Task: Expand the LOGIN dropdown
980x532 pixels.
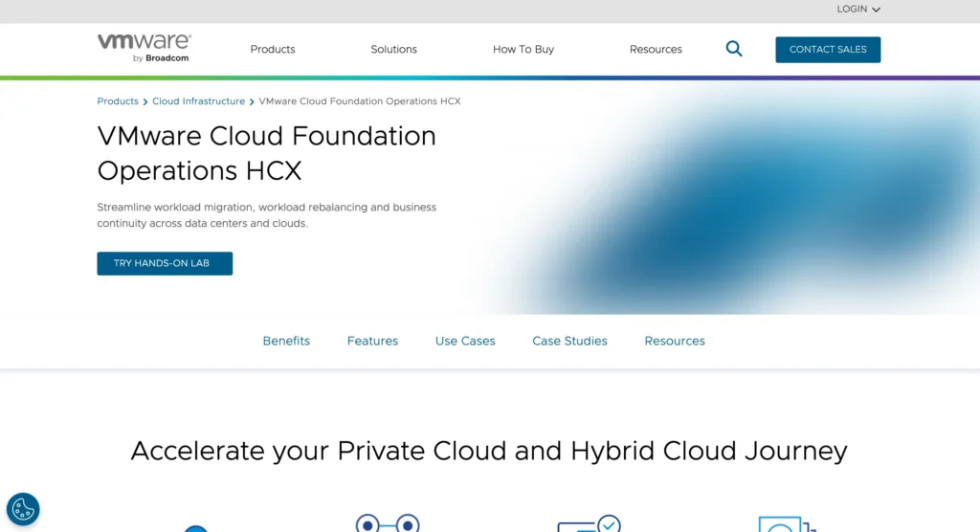Action: click(x=858, y=10)
